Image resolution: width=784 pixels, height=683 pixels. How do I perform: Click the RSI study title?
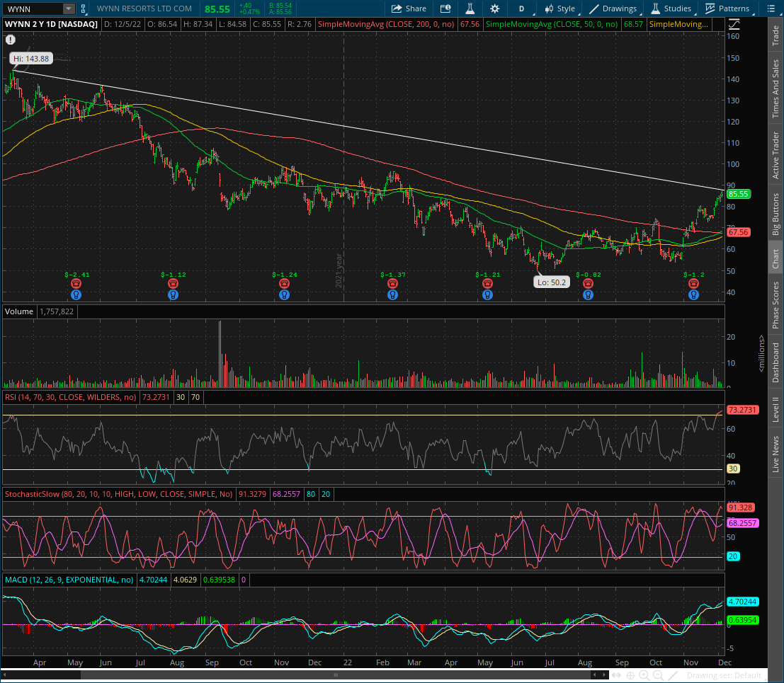tap(70, 397)
